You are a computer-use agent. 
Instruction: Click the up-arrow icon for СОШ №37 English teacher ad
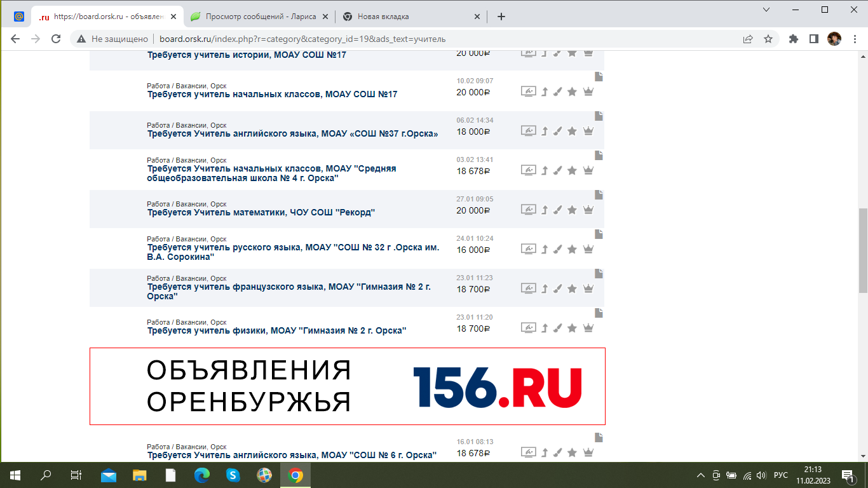tap(545, 131)
